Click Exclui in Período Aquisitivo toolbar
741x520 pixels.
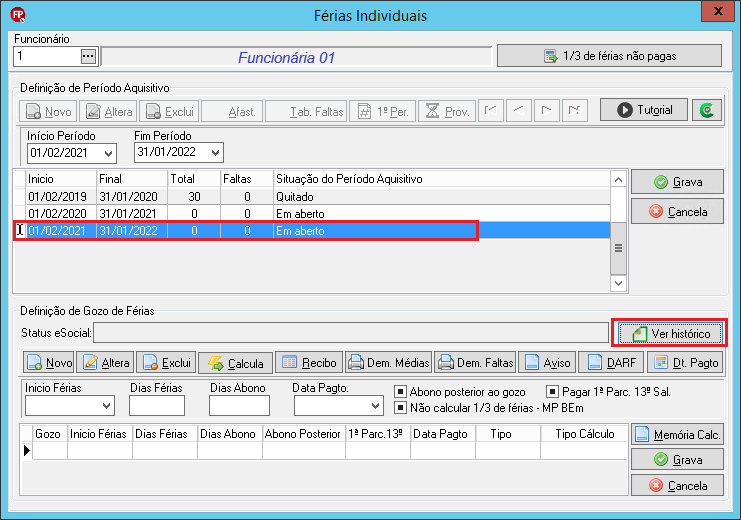click(170, 111)
